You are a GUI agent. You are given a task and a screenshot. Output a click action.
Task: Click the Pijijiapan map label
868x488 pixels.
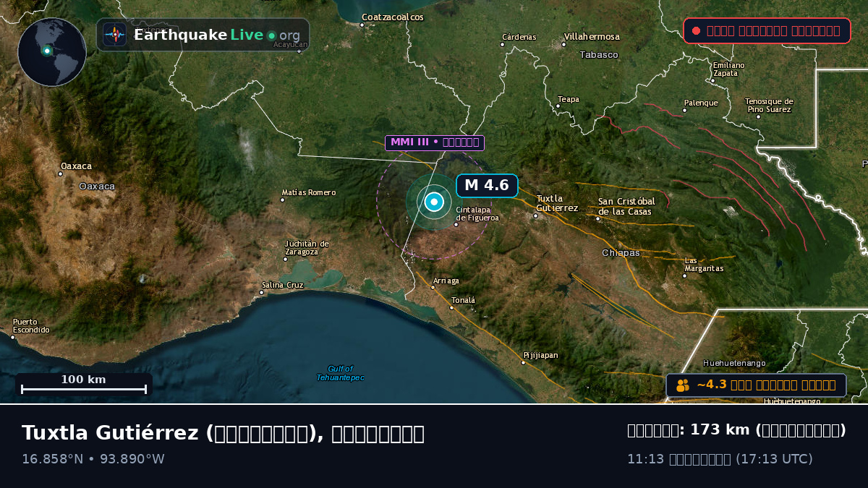tap(541, 355)
